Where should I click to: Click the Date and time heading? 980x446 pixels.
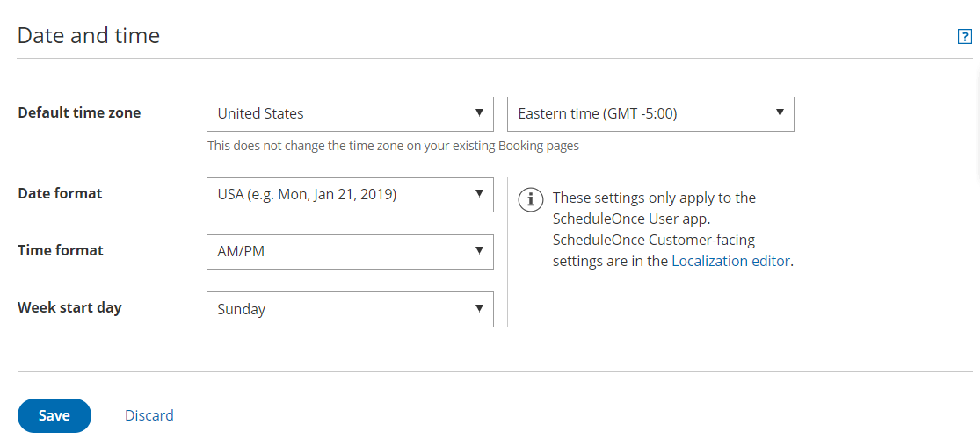89,36
